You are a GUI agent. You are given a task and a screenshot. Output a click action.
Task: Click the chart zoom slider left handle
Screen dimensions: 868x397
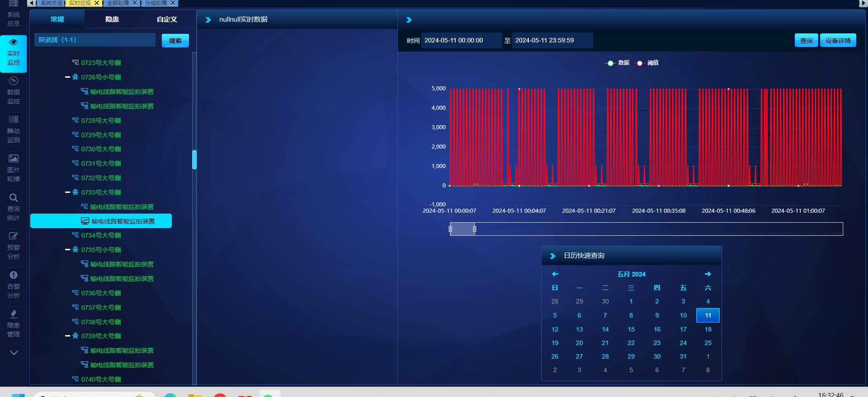point(450,229)
